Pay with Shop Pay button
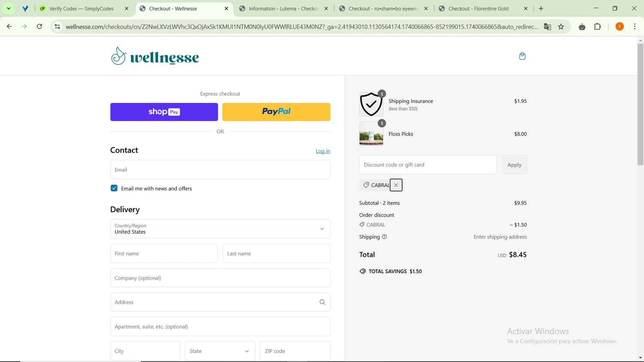Screen dimensions: 644x362 [x=164, y=112]
